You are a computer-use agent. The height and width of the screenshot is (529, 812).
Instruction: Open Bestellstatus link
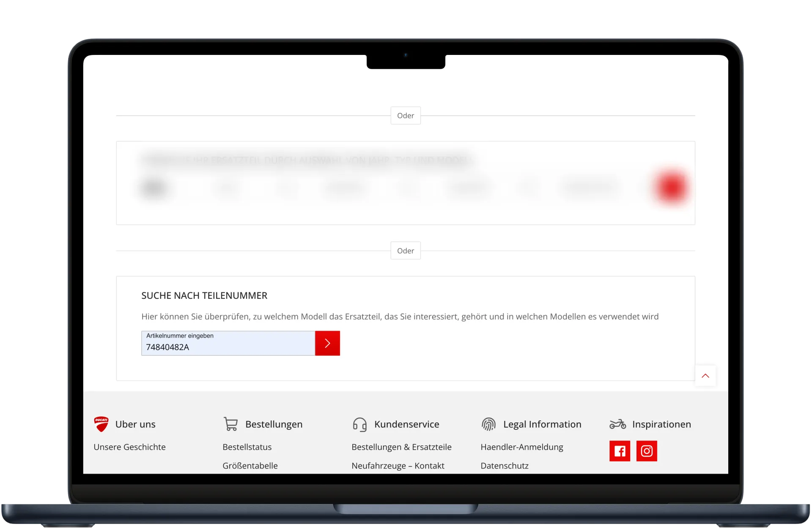tap(247, 447)
